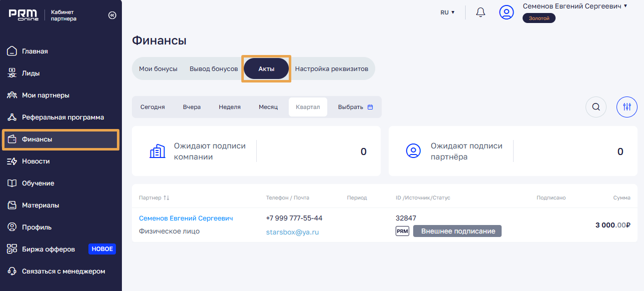Image resolution: width=644 pixels, height=291 pixels.
Task: Open Выбрать date range picker
Action: pyautogui.click(x=355, y=107)
